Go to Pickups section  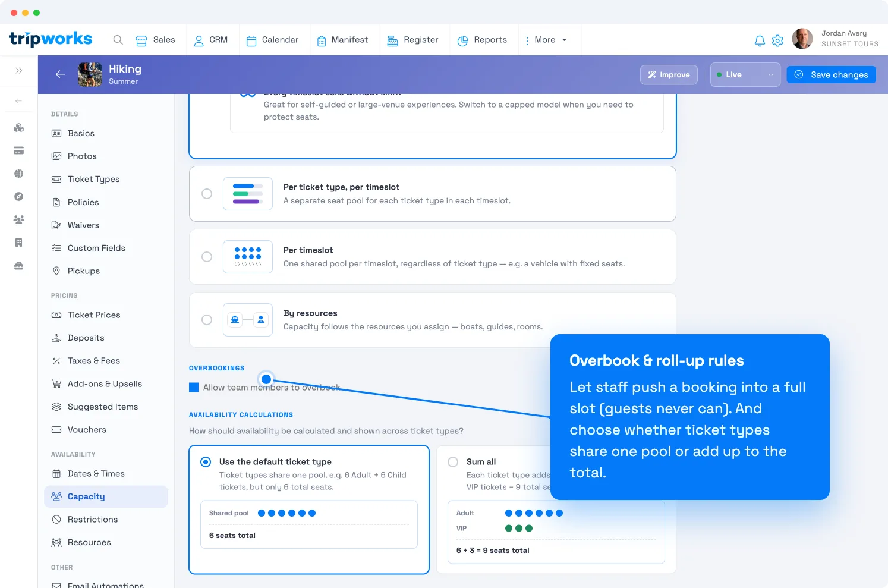click(106, 271)
